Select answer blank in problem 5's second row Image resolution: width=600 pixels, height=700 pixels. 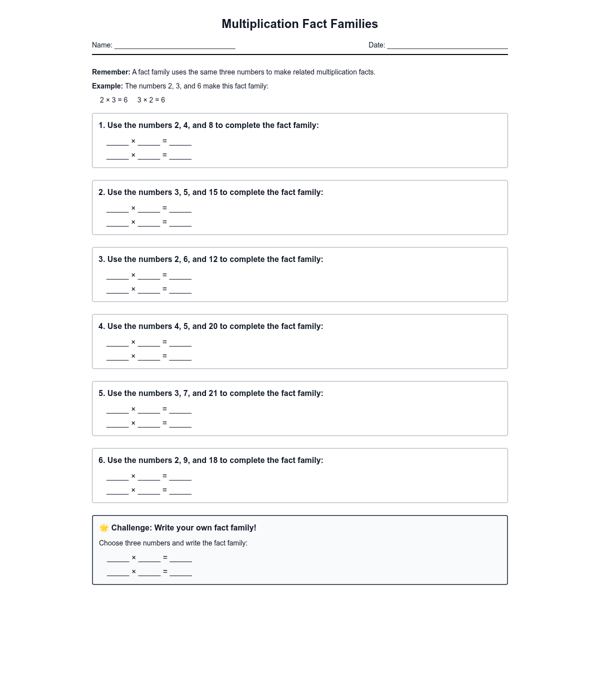click(180, 423)
